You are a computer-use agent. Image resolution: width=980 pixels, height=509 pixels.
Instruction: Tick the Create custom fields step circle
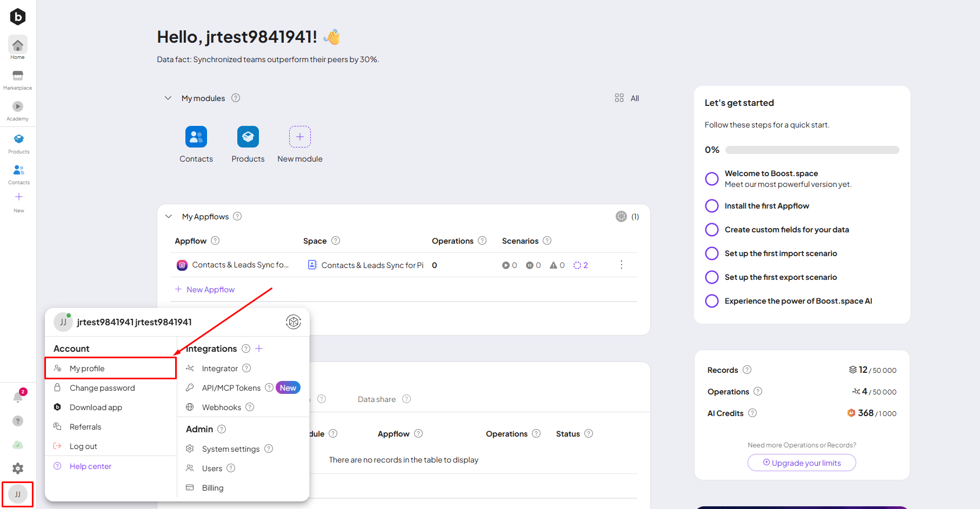click(712, 230)
